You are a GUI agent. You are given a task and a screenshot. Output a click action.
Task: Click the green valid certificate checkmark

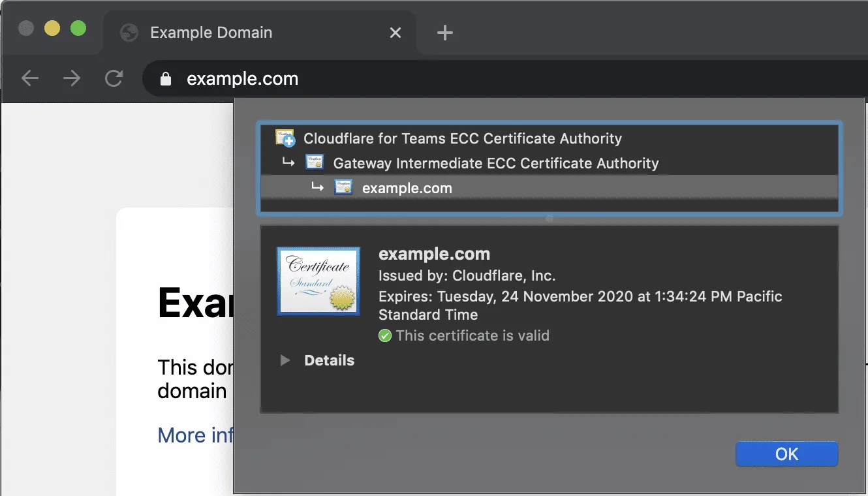384,335
